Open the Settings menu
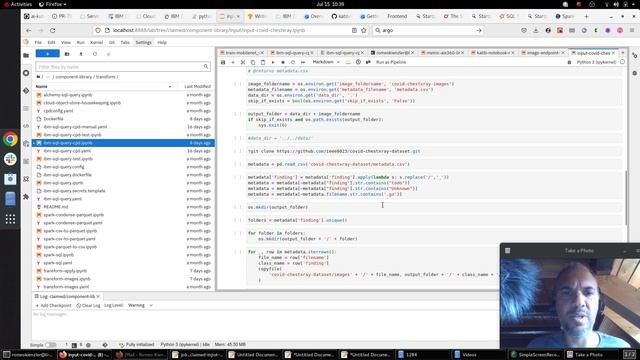The image size is (640, 360). [143, 42]
